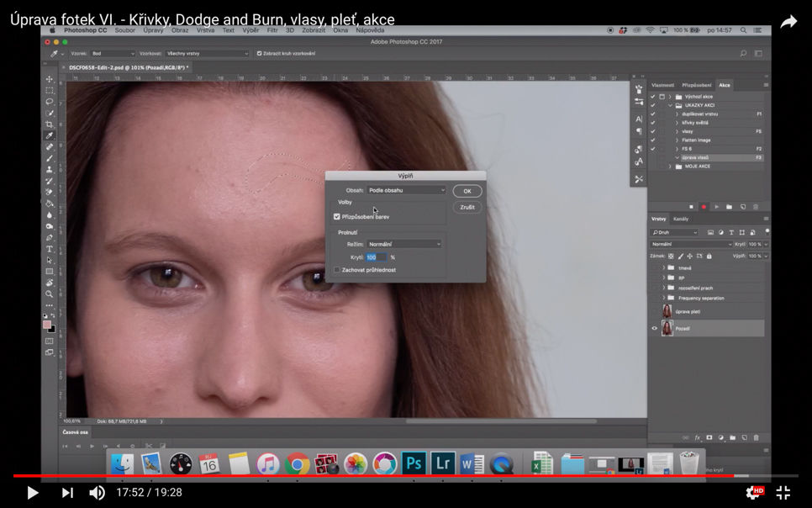Toggle checkmark for Výchozí akce set
This screenshot has width=812, height=508.
[x=652, y=97]
